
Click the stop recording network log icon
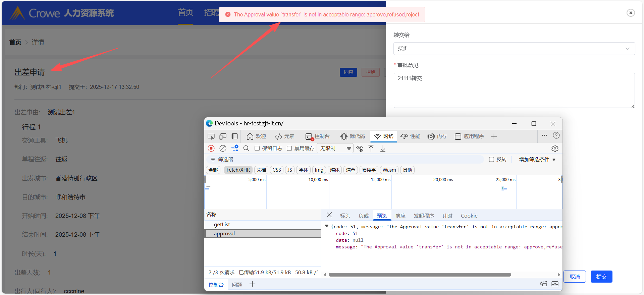tap(211, 148)
